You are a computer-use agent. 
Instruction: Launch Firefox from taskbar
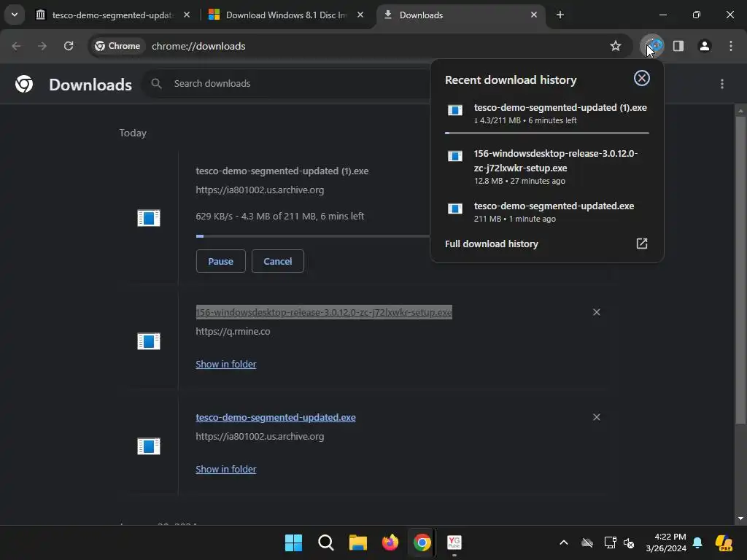tap(390, 542)
